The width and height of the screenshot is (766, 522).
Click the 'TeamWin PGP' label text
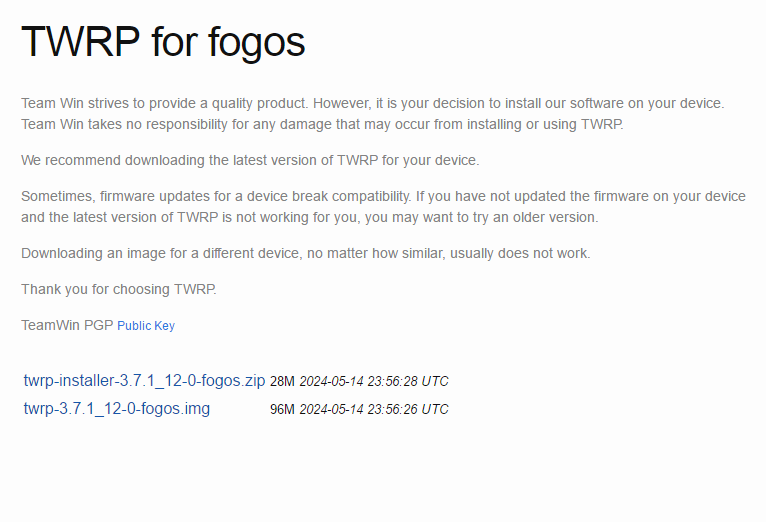click(x=67, y=325)
